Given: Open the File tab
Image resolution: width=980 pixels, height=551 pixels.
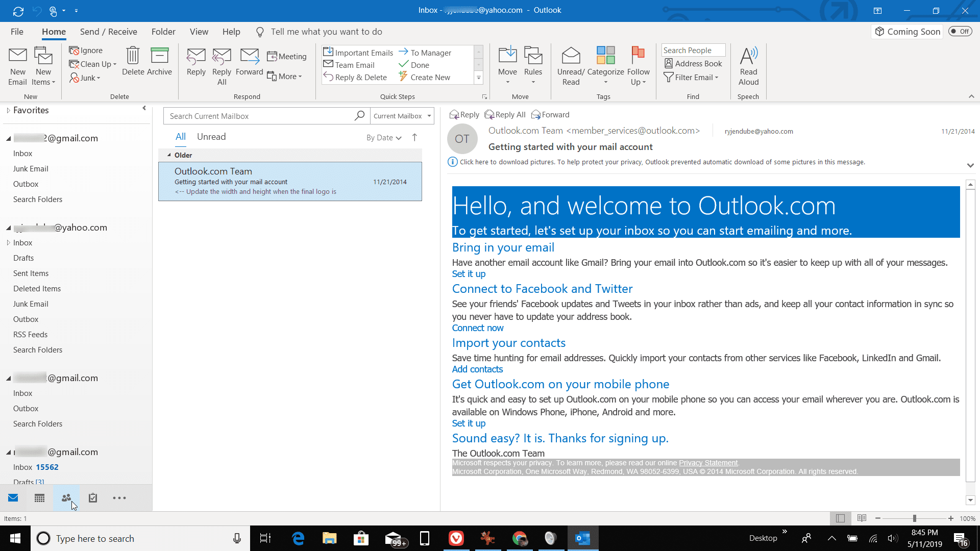Looking at the screenshot, I should point(17,32).
